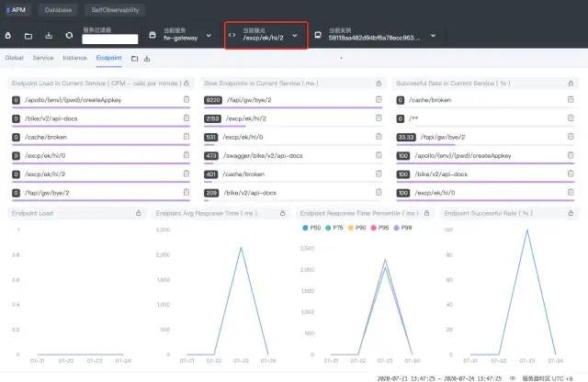Click the 33.33 success rate badge
588x382 pixels.
[406, 137]
